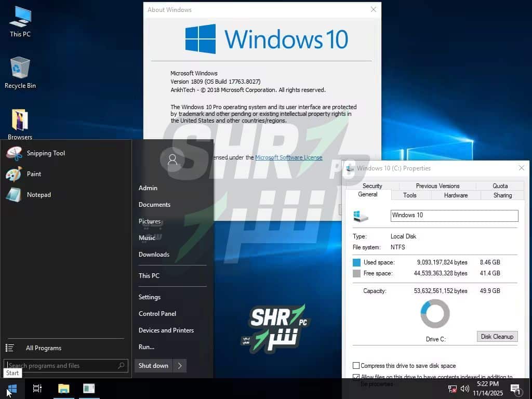This screenshot has height=399, width=532.
Task: Open Notepad via the Start menu
Action: click(38, 195)
